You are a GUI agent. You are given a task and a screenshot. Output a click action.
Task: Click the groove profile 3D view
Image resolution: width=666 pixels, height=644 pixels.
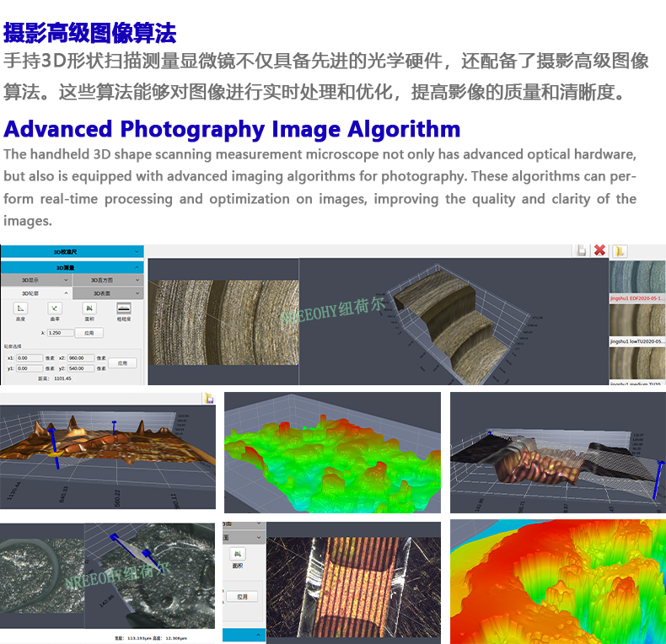(558, 453)
